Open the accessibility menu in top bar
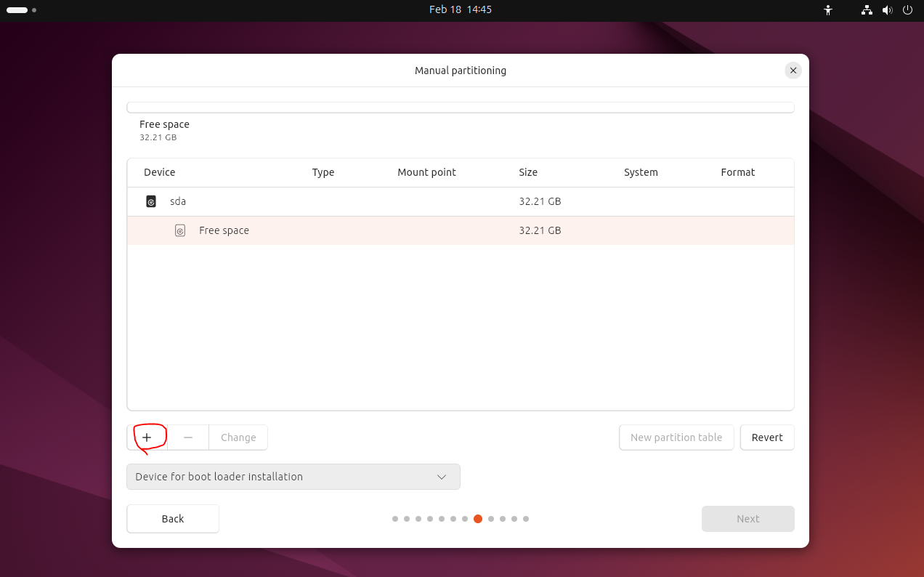This screenshot has height=577, width=924. tap(827, 10)
